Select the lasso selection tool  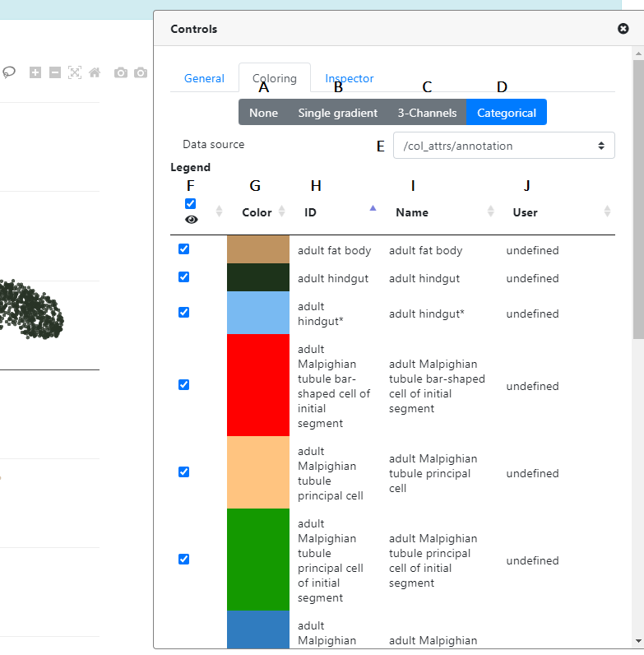(9, 72)
